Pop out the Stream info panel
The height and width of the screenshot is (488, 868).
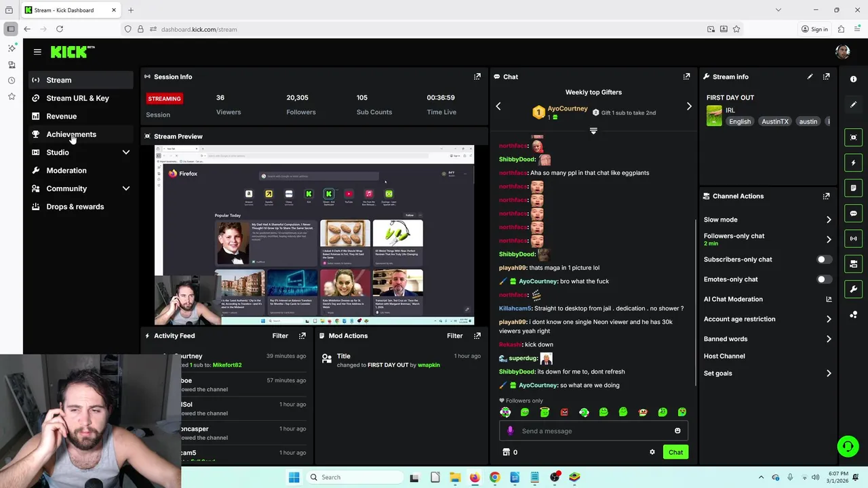coord(826,77)
